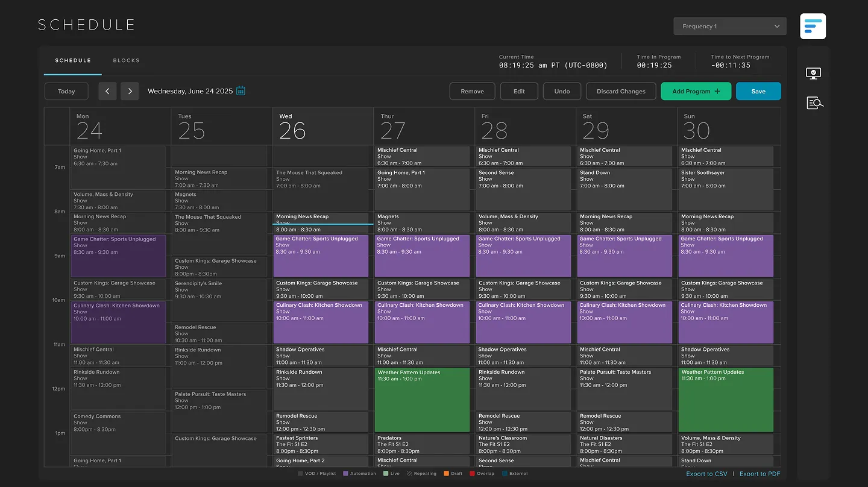Select Saturday's Palate Pursuit: Taste Masters program
Screen dimensions: 868x487
pyautogui.click(x=624, y=389)
